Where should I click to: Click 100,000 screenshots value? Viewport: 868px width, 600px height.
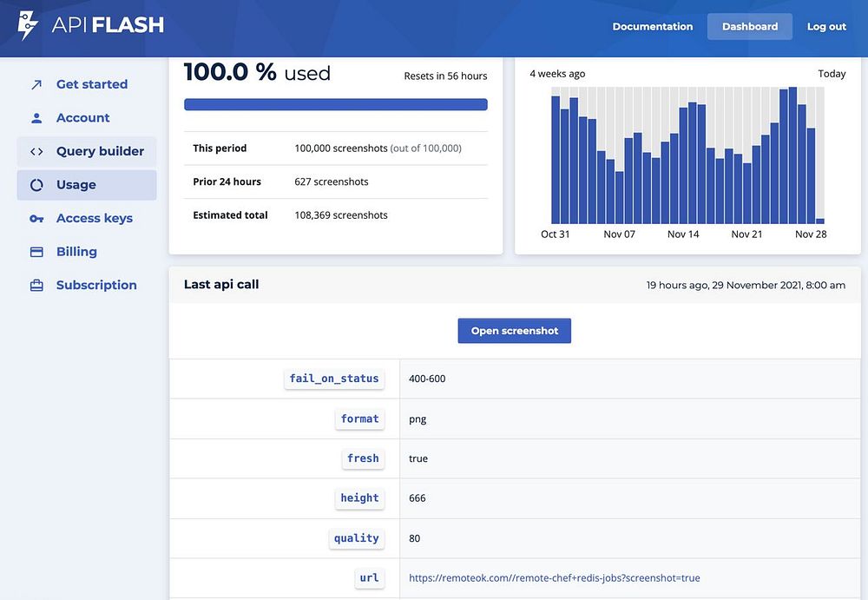pos(341,148)
